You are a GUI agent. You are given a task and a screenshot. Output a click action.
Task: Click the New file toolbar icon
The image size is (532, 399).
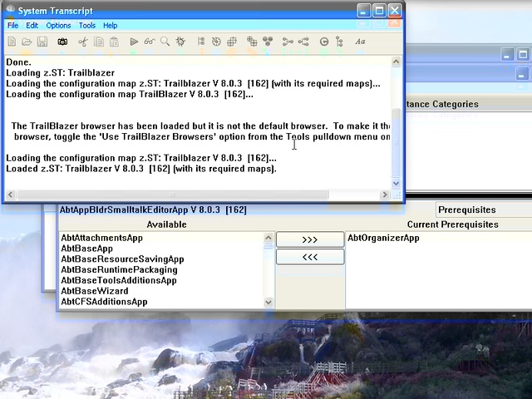click(x=12, y=42)
